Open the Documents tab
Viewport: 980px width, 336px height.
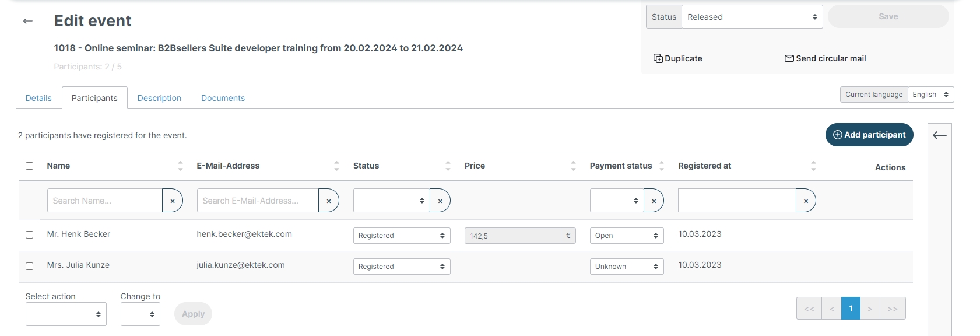point(223,98)
